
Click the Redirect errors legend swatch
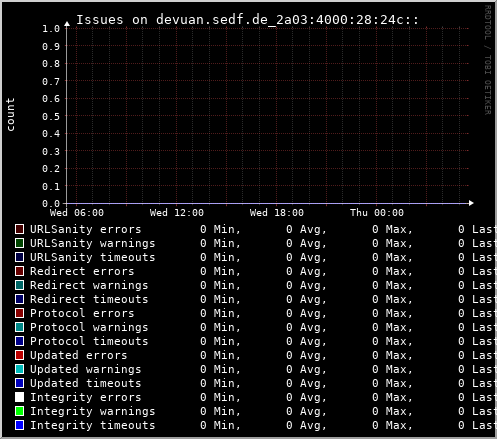(20, 271)
